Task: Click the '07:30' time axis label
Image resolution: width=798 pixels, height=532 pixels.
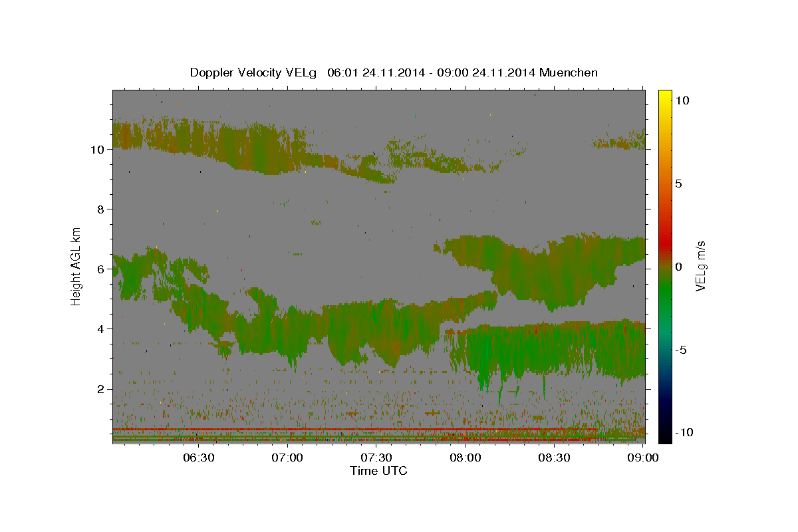Action: point(376,458)
